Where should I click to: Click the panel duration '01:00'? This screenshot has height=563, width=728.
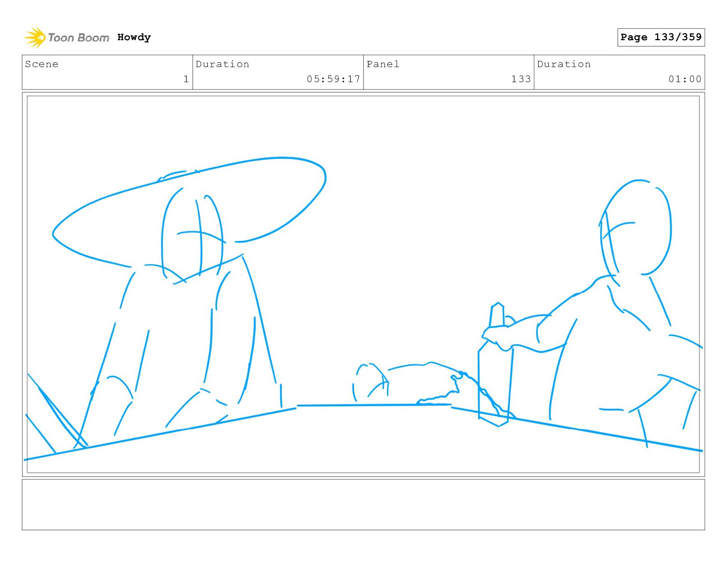click(x=685, y=79)
